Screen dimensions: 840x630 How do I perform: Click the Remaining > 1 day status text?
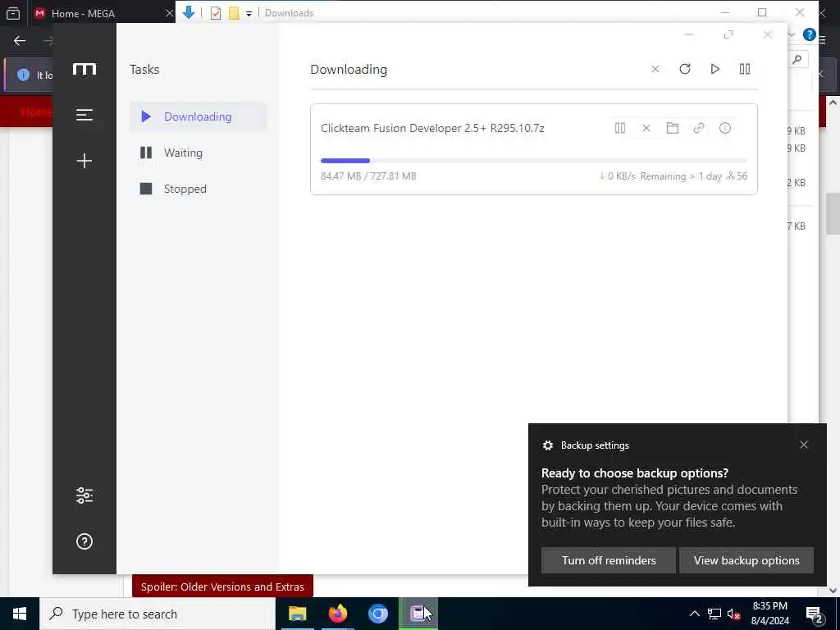pyautogui.click(x=680, y=176)
